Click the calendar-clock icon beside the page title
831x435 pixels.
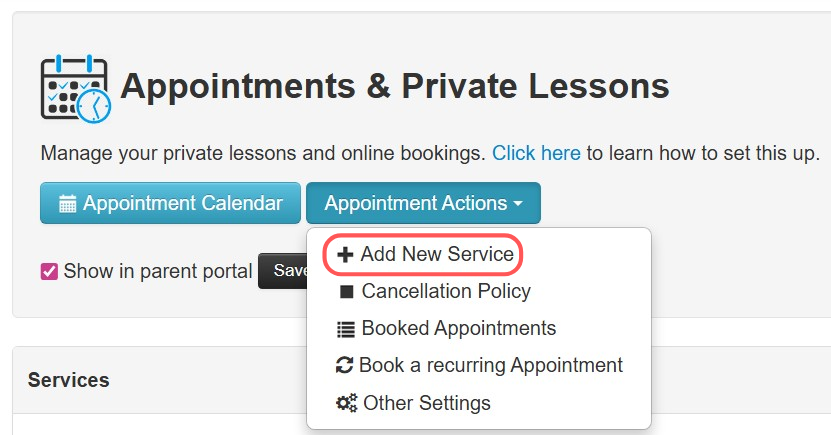(75, 88)
